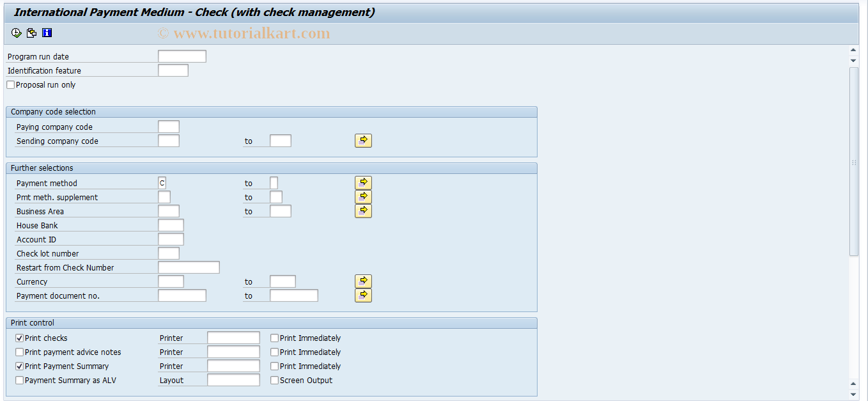The image size is (868, 401).
Task: Click the 'Print control' group header
Action: [272, 323]
